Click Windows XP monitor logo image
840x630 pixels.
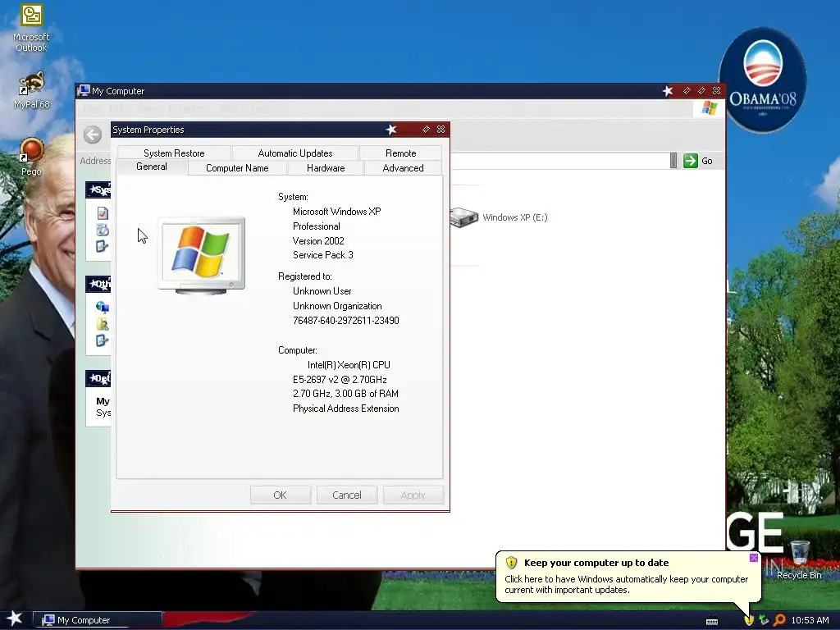coord(202,256)
